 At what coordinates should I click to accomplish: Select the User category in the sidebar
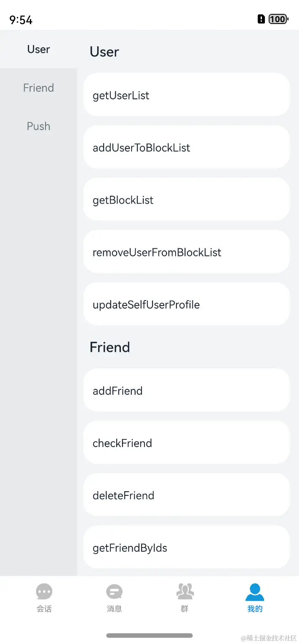click(38, 49)
